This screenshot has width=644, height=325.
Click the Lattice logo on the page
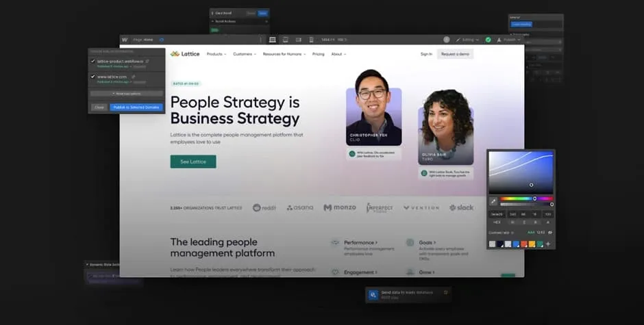[185, 54]
